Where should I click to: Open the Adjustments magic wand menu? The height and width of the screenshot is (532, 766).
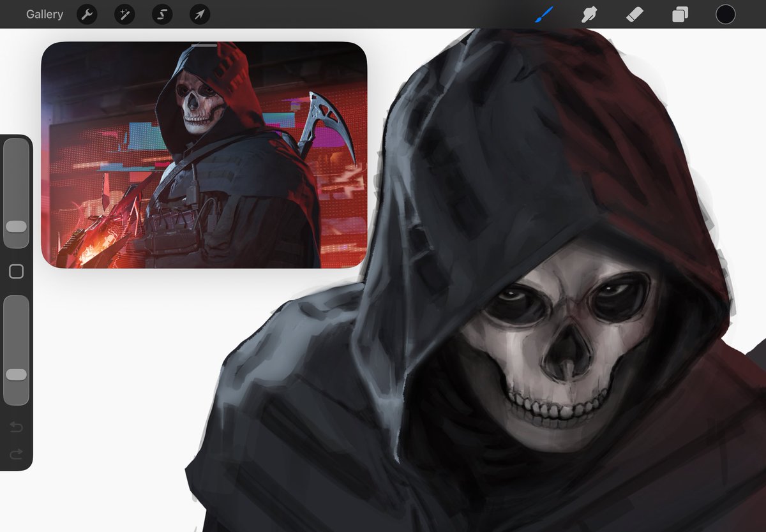pyautogui.click(x=124, y=14)
